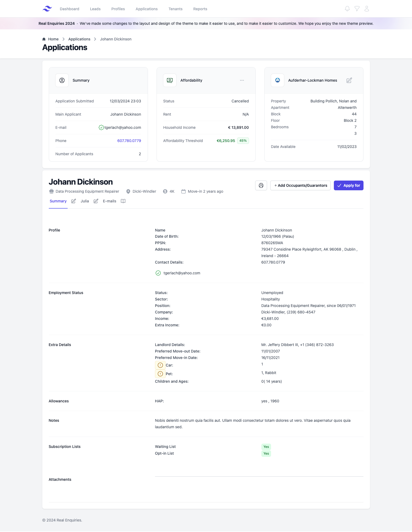Click calendar icon beside Move-in text
Image resolution: width=412 pixels, height=532 pixels.
(184, 191)
